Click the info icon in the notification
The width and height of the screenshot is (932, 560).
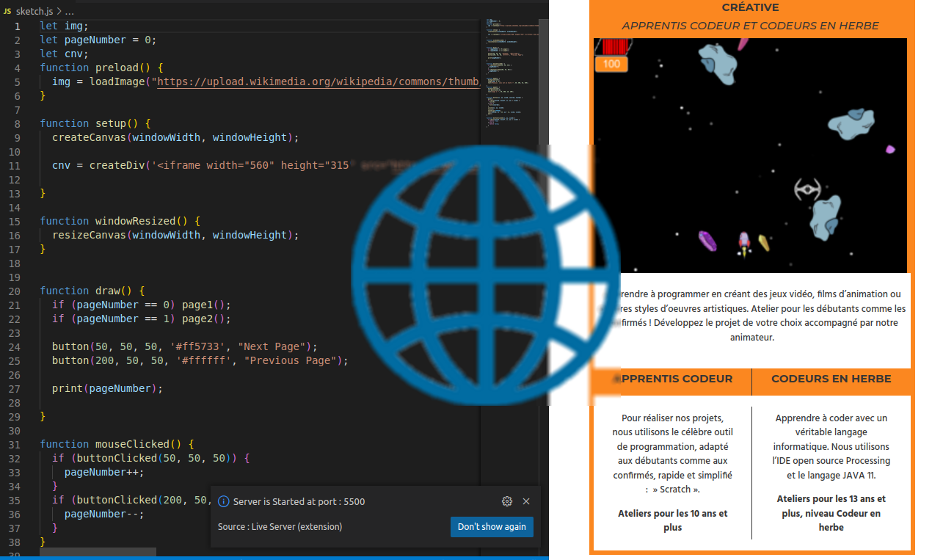tap(224, 501)
